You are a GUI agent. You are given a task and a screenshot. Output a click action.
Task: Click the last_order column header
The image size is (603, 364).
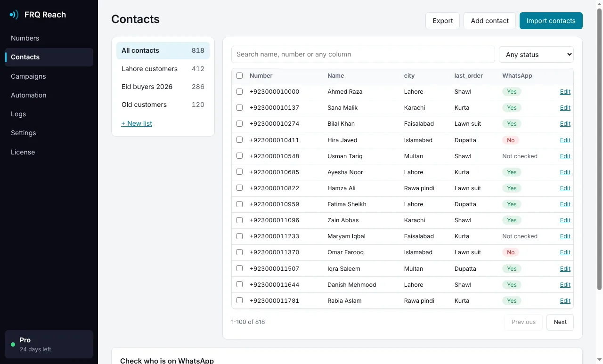[x=468, y=76]
